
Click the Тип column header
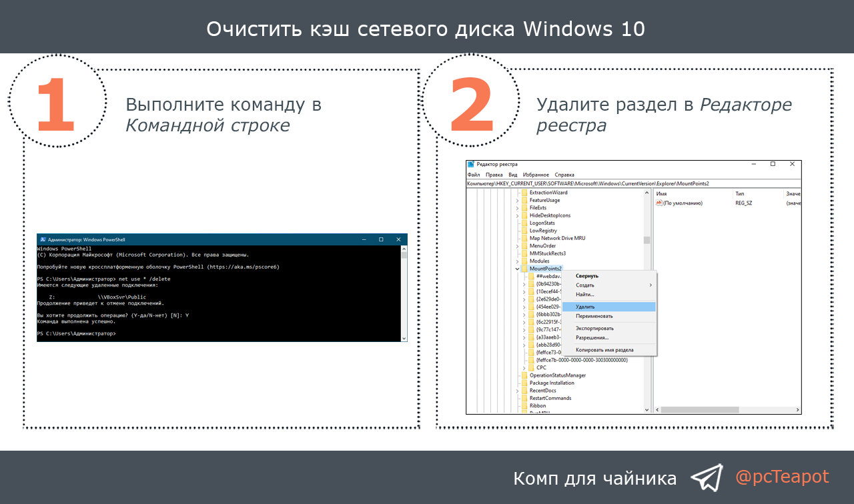pos(757,193)
